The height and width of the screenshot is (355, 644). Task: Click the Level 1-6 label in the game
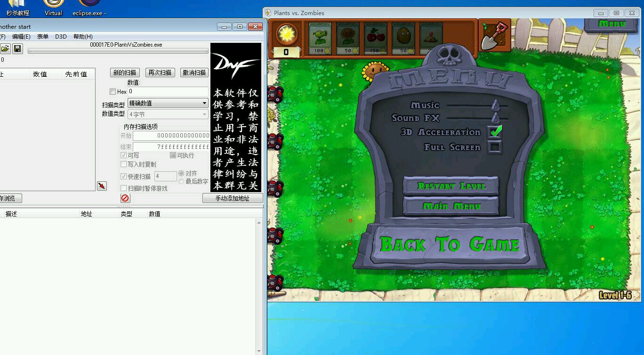[x=615, y=295]
